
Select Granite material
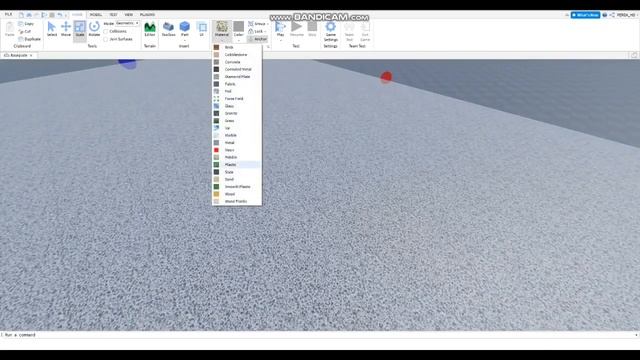tap(237, 113)
